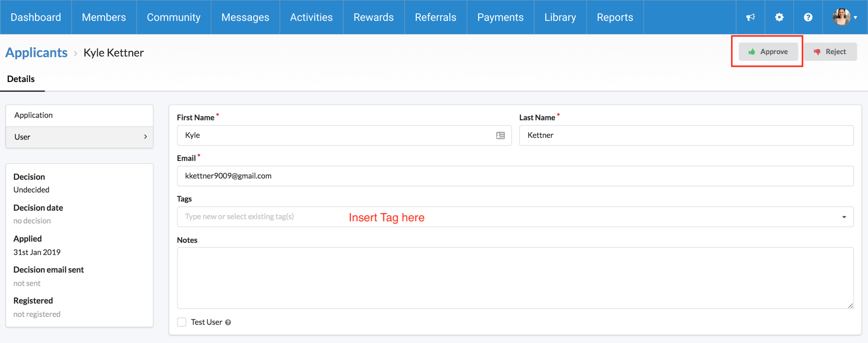
Task: Go to the Rewards menu
Action: (x=373, y=17)
